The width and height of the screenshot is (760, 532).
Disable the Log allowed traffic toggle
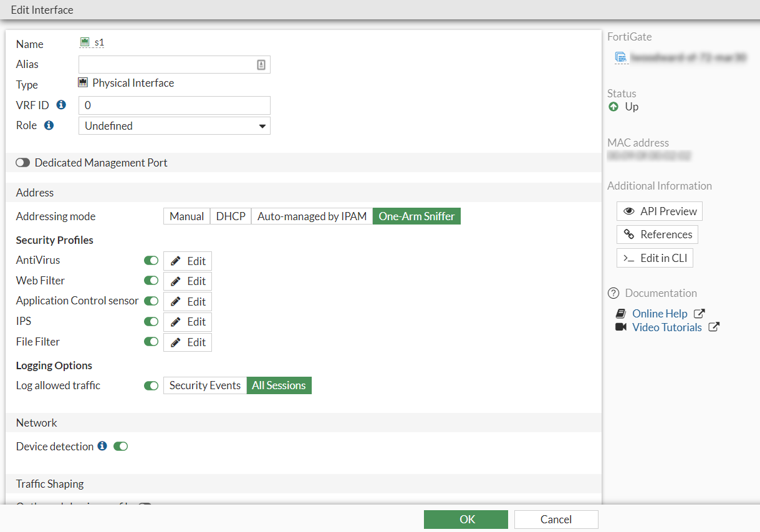tap(150, 385)
